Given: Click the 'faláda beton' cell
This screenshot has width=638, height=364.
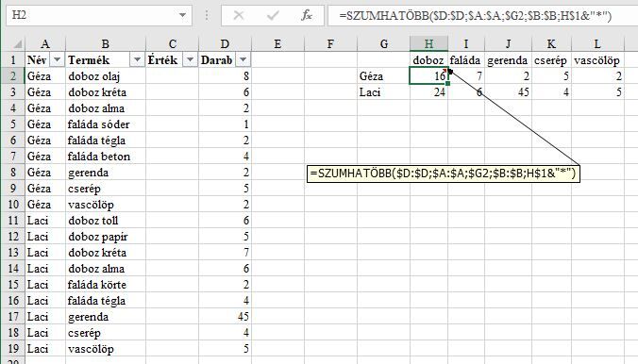Looking at the screenshot, I should [x=106, y=157].
